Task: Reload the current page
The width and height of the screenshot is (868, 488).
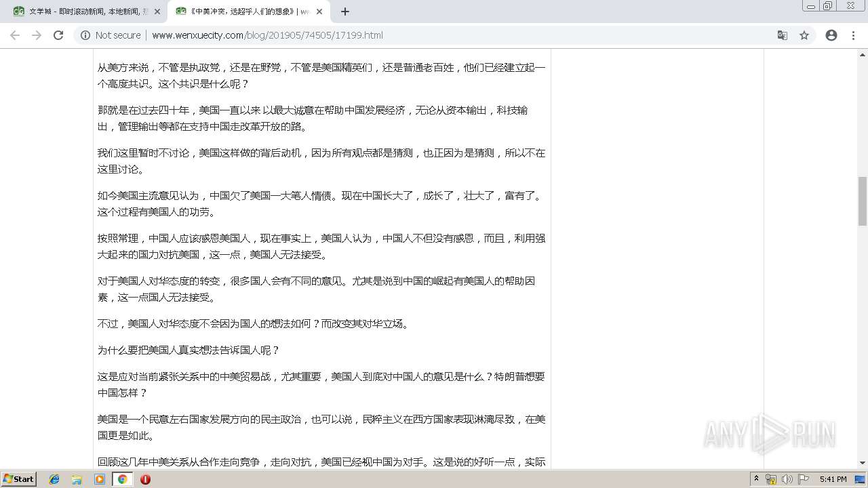Action: (58, 35)
